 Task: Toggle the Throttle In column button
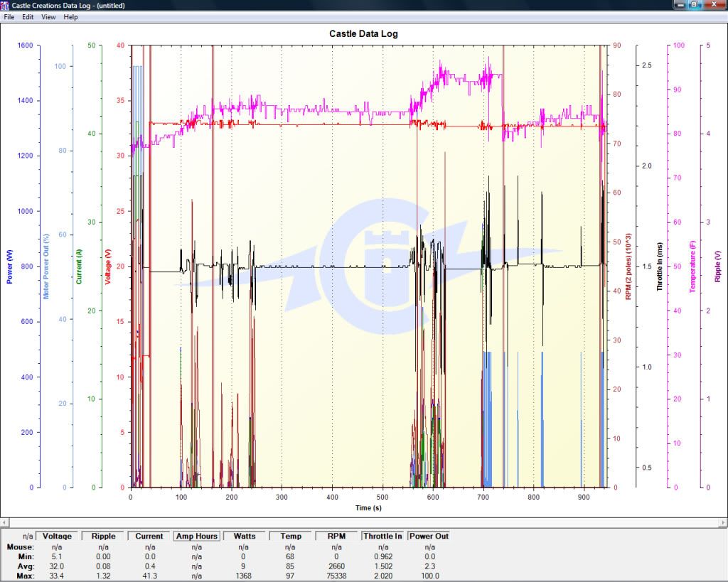coord(383,536)
